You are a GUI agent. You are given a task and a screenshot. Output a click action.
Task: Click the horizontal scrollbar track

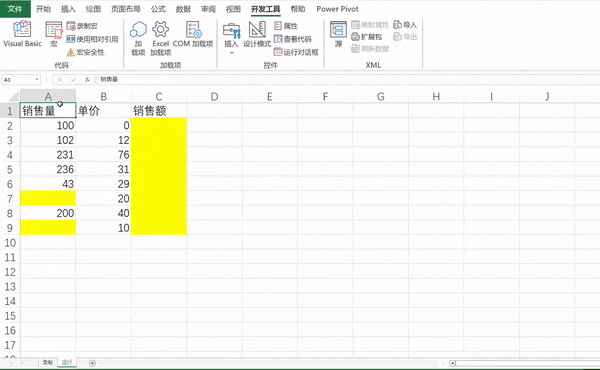(x=528, y=363)
